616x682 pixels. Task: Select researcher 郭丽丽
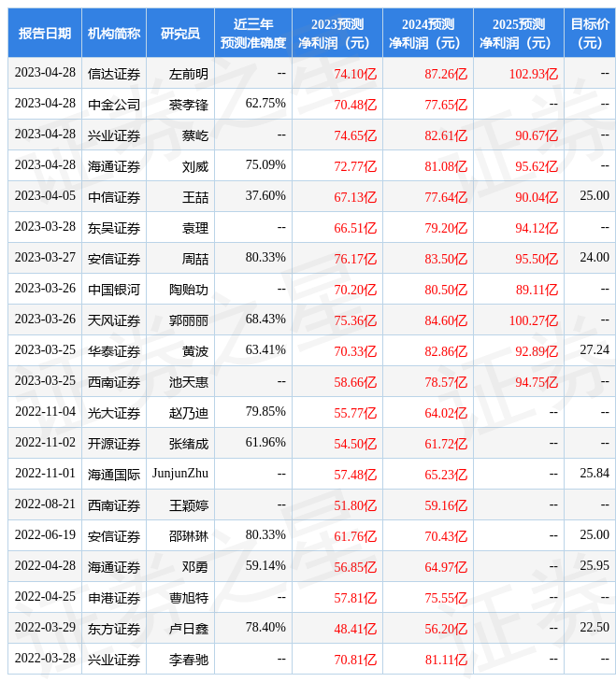tap(189, 321)
